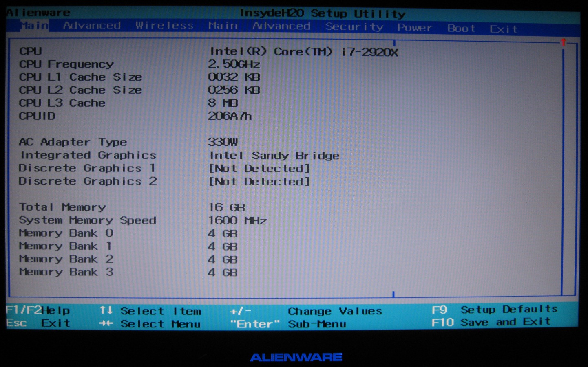Open the Boot tab
Image resolution: width=588 pixels, height=367 pixels.
(x=461, y=29)
